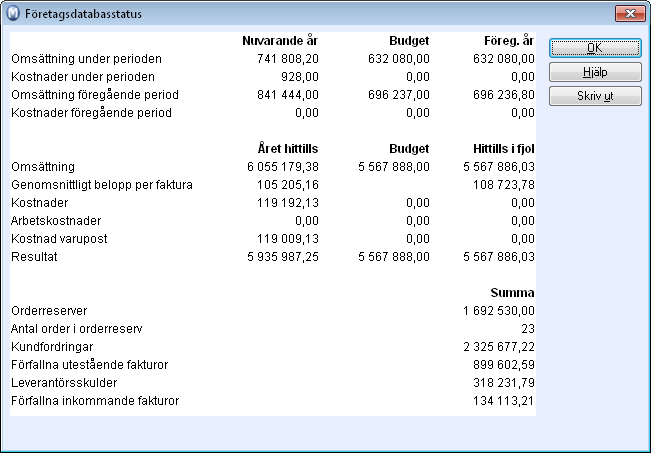Click the application icon in title bar

tap(13, 13)
